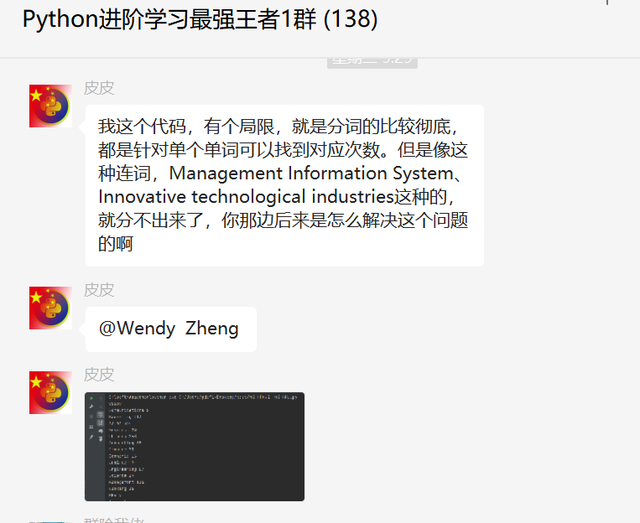
Task: Click the partly hidden timestamp label at the top
Action: (372, 62)
